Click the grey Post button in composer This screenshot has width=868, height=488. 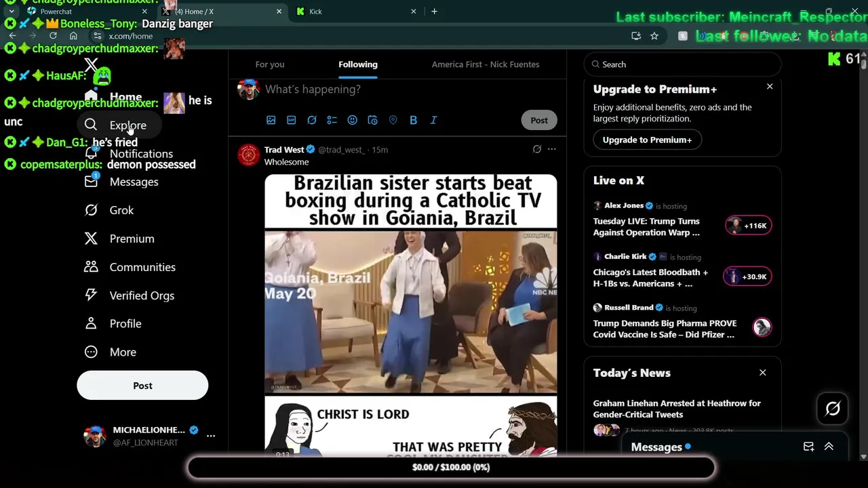click(539, 120)
